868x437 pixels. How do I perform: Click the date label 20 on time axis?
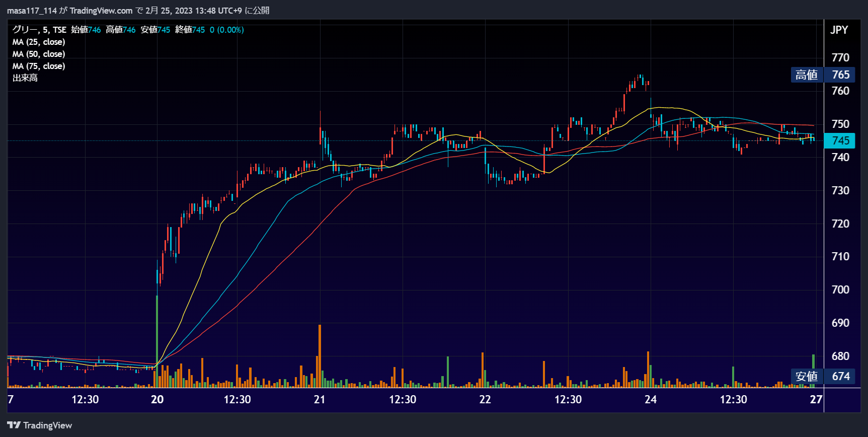tap(157, 399)
